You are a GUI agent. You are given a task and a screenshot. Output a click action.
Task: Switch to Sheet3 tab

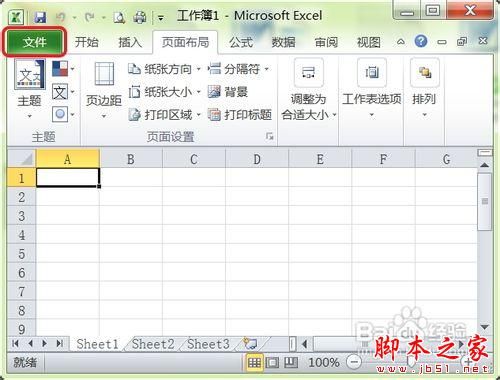coord(208,344)
